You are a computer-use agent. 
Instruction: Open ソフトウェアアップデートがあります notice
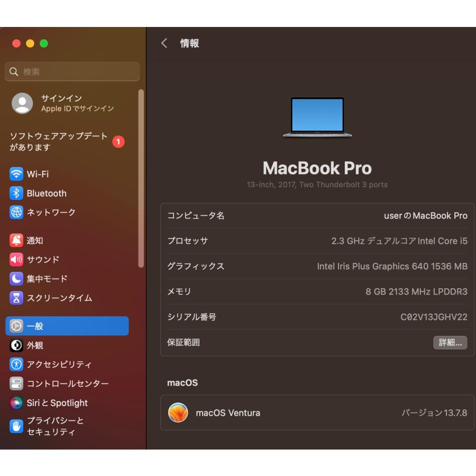click(x=67, y=141)
